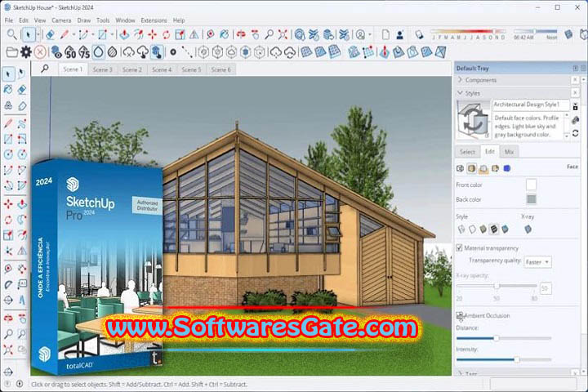Choose the Rotate tool in left toolbar
This screenshot has width=588, height=392.
[8, 220]
